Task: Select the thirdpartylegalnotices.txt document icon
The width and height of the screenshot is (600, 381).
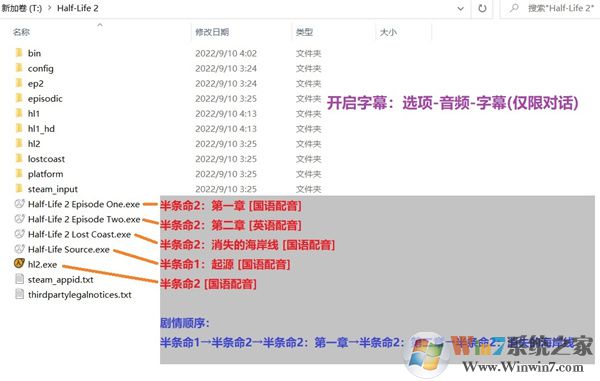Action: click(x=19, y=294)
